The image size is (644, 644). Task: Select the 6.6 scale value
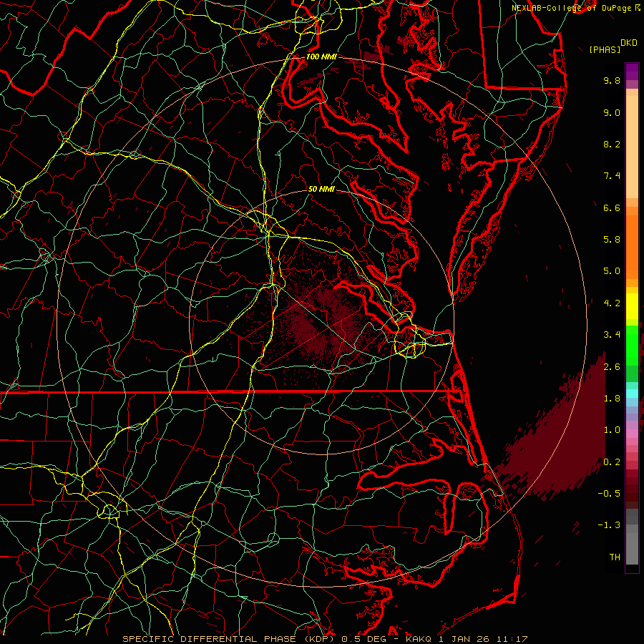[x=612, y=208]
